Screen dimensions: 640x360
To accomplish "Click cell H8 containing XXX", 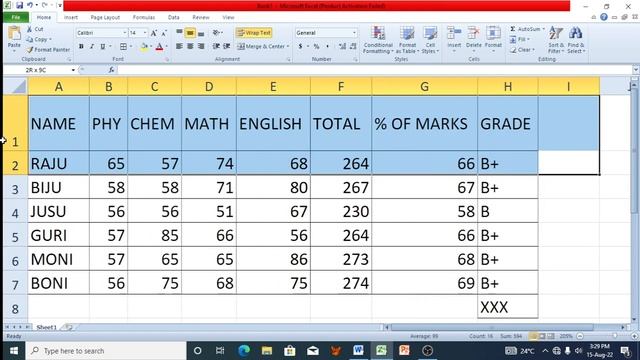I will 507,307.
